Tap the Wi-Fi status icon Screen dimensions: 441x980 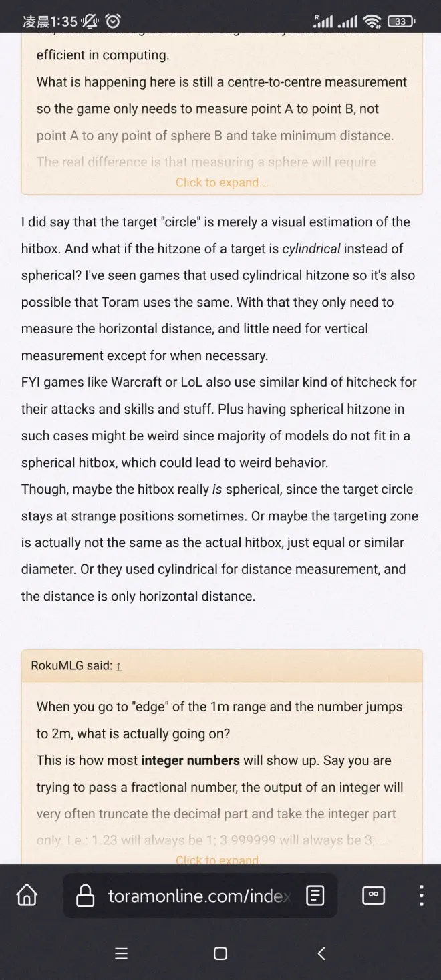point(373,21)
